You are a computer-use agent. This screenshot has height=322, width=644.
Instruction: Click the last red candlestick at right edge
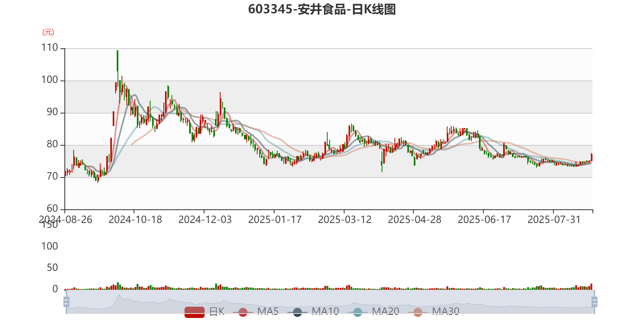coord(591,157)
